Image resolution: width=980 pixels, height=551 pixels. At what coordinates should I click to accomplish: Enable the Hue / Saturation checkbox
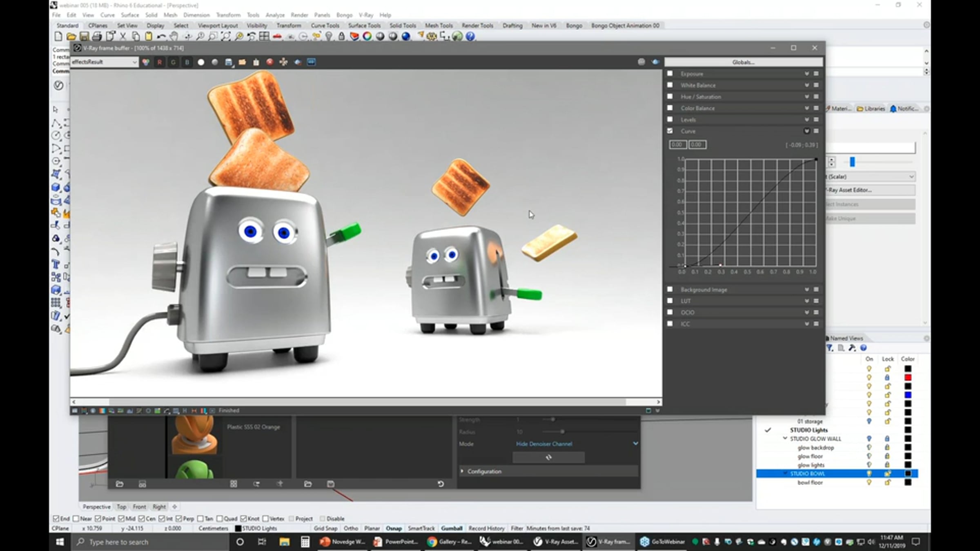click(x=670, y=97)
